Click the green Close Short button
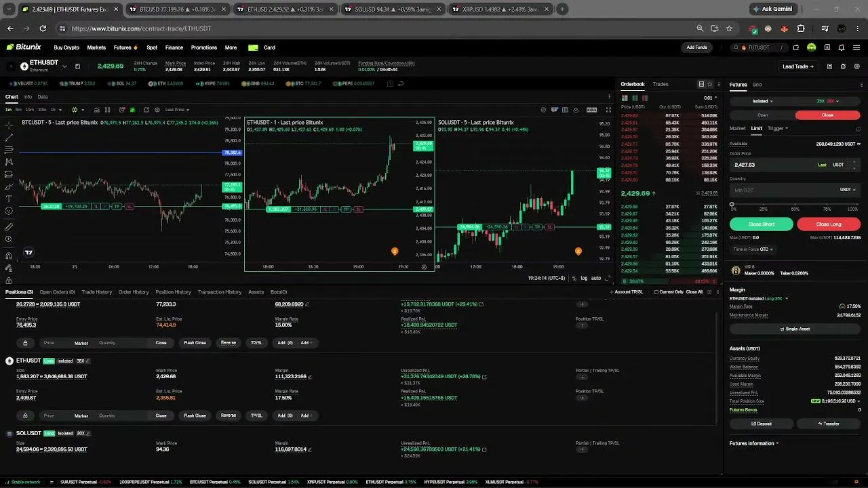Screen dimensions: 868x488 762,224
